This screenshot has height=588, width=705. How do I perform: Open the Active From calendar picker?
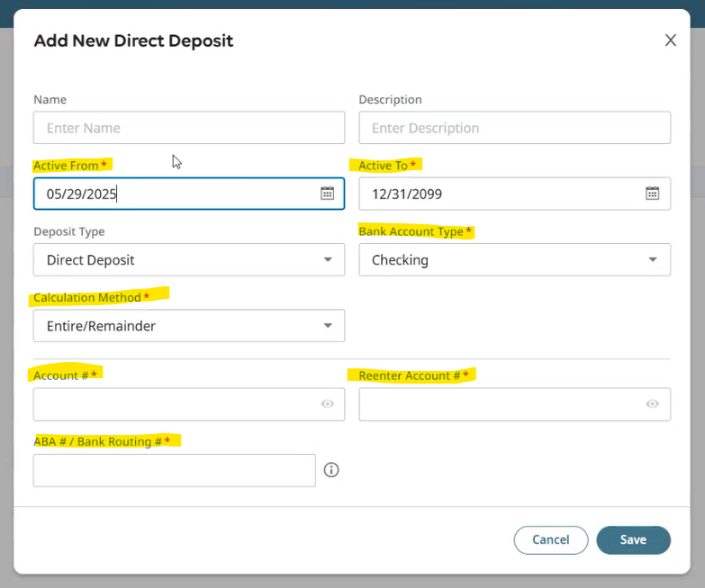pyautogui.click(x=328, y=194)
